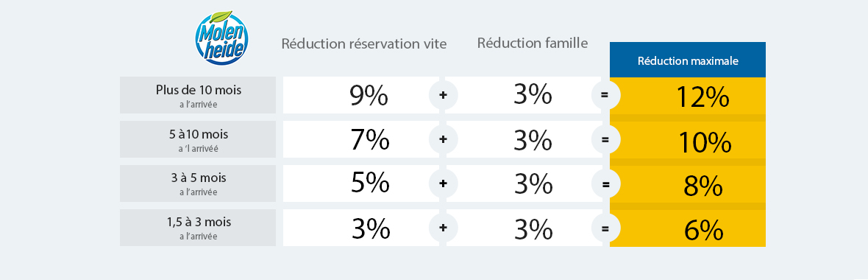The image size is (868, 280).
Task: Select the Réduction maximale blue header
Action: [688, 60]
